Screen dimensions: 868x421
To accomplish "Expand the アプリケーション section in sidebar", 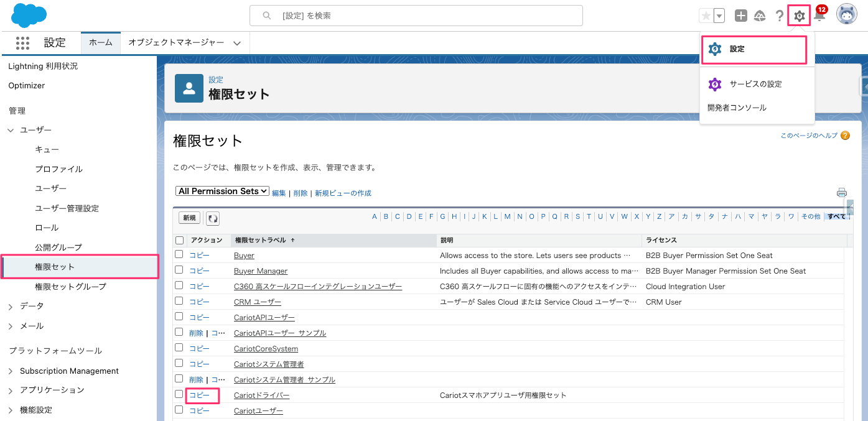I will pyautogui.click(x=11, y=391).
